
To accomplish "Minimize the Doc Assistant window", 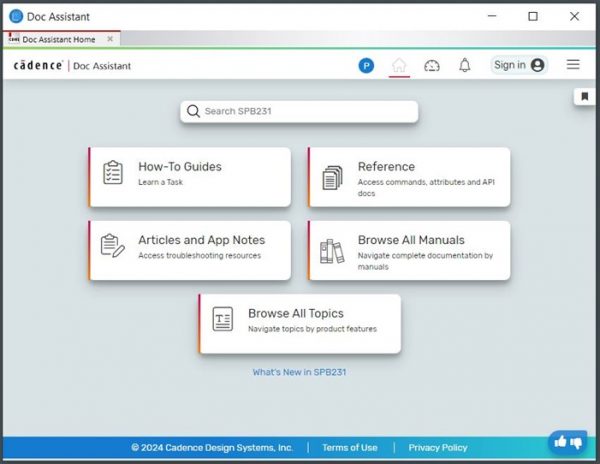I will pyautogui.click(x=492, y=16).
